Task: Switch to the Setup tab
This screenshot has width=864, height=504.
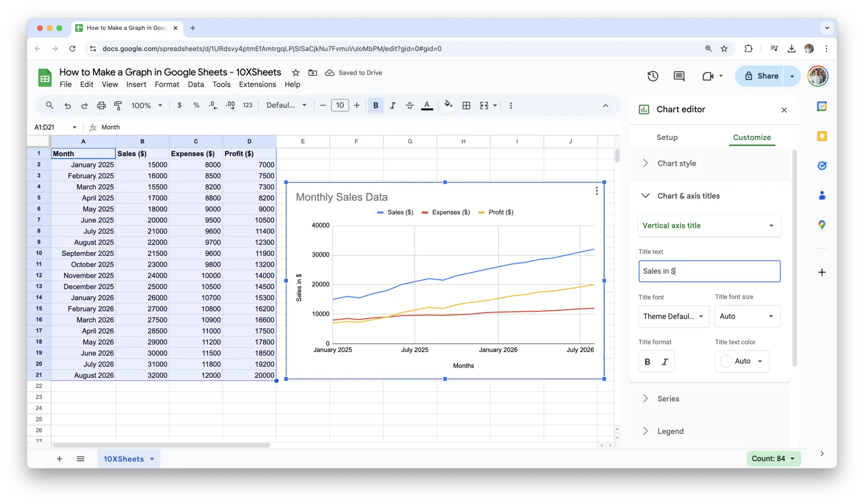Action: (667, 137)
